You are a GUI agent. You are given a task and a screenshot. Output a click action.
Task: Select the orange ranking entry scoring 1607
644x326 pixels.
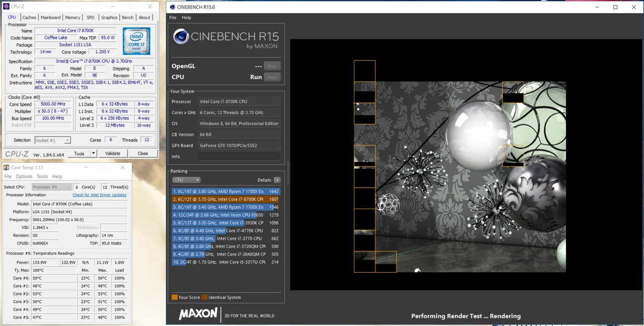226,199
